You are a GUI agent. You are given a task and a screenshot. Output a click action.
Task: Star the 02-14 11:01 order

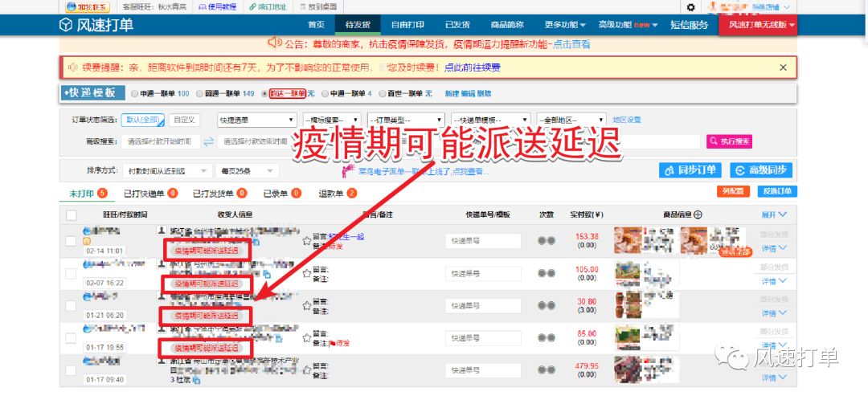[x=307, y=241]
